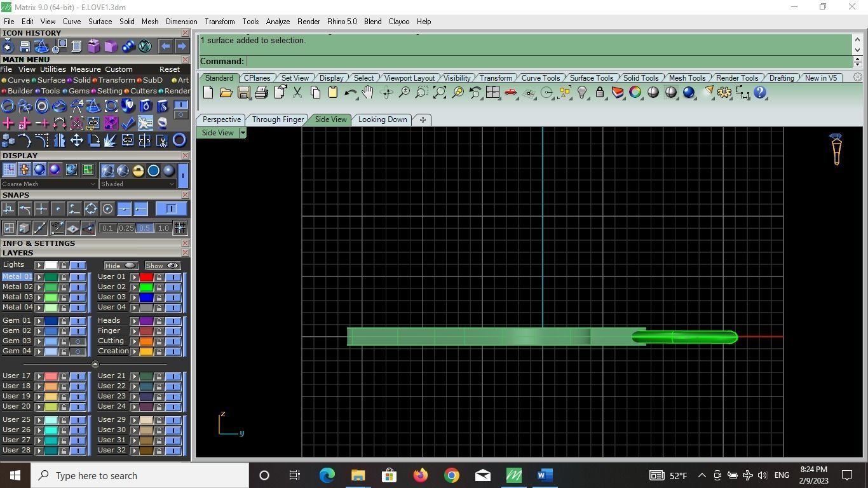The height and width of the screenshot is (488, 868).
Task: Toggle the 0.5 snap increment button
Action: tap(144, 228)
